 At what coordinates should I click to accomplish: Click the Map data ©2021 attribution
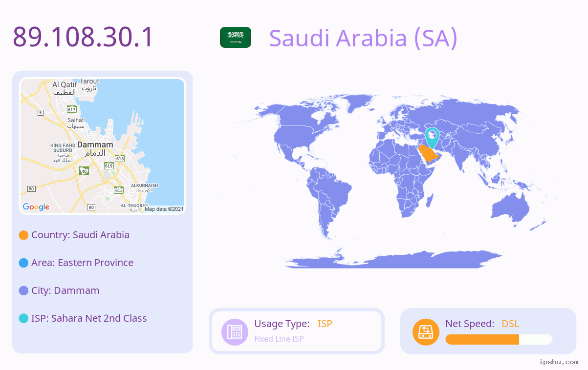(164, 209)
